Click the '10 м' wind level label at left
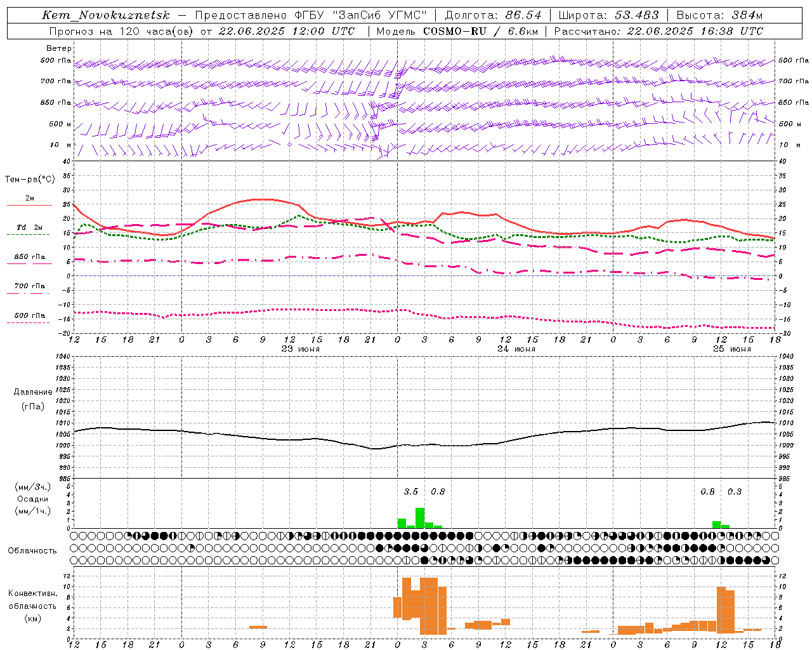Screen dimensions: 812x650 point(62,145)
